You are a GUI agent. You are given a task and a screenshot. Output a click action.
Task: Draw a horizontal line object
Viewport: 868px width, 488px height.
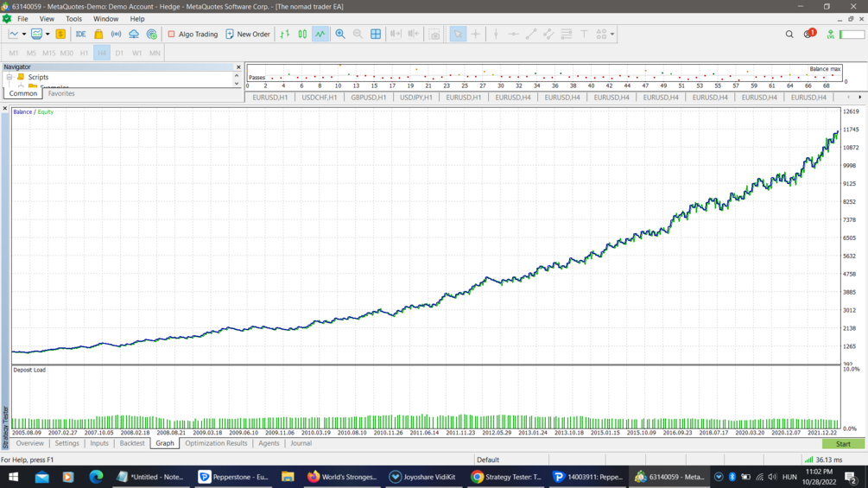tap(514, 35)
